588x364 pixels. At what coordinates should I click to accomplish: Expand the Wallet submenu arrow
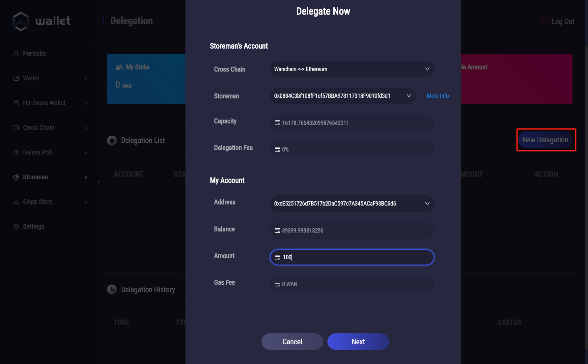[86, 78]
